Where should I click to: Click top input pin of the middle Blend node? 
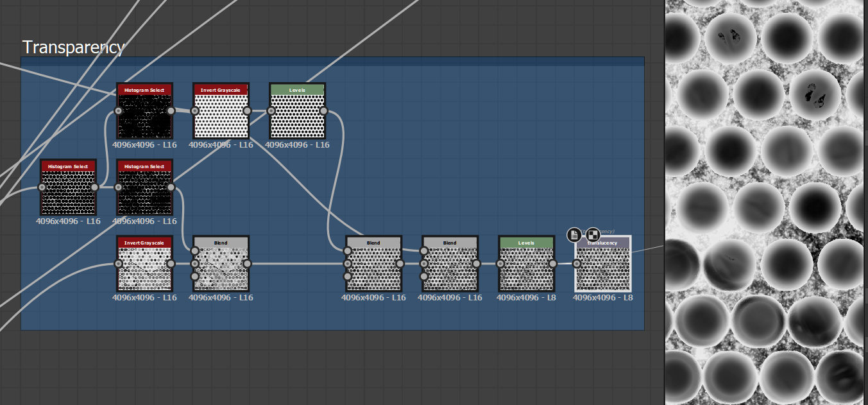pos(348,251)
